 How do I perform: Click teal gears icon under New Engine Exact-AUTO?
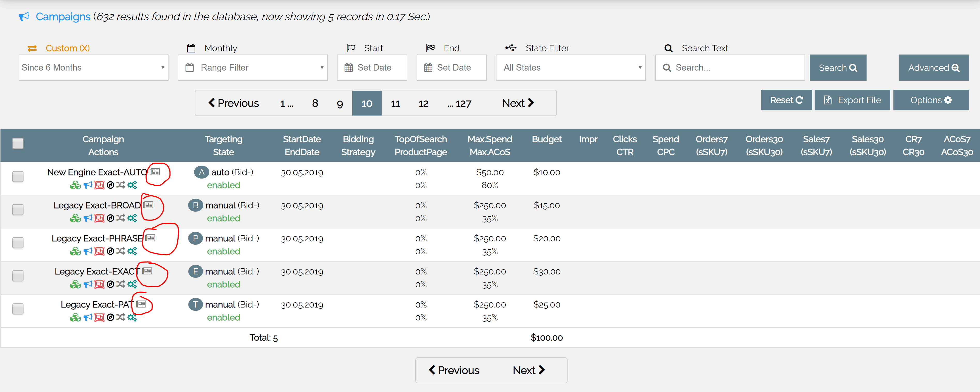[132, 185]
